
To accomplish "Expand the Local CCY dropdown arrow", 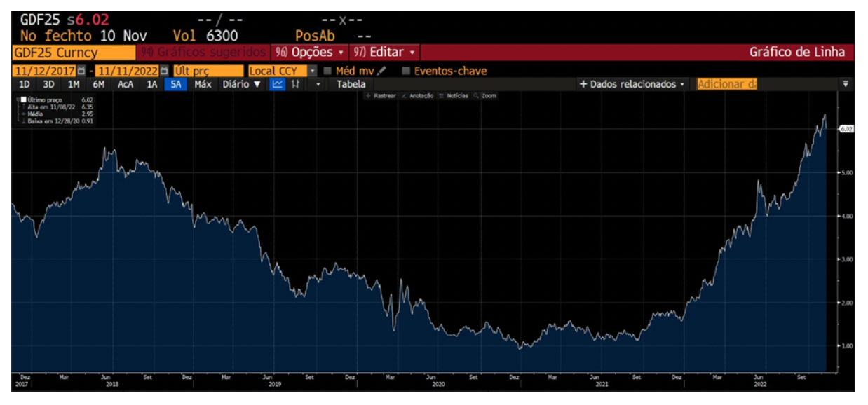I will [x=312, y=71].
